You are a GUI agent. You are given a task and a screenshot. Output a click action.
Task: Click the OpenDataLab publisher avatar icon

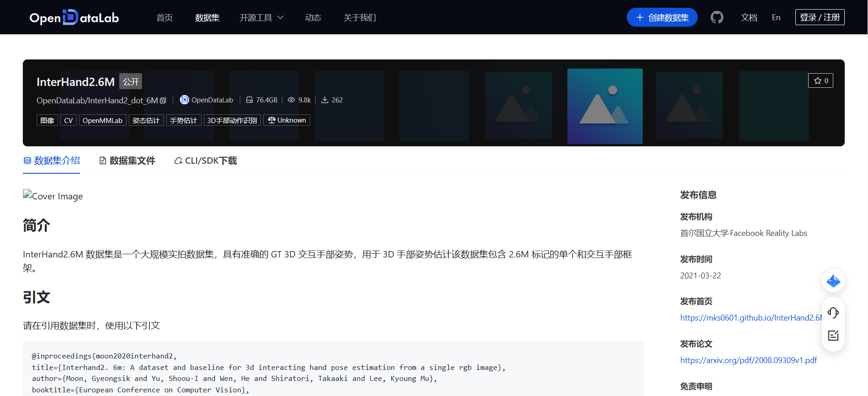pos(185,100)
